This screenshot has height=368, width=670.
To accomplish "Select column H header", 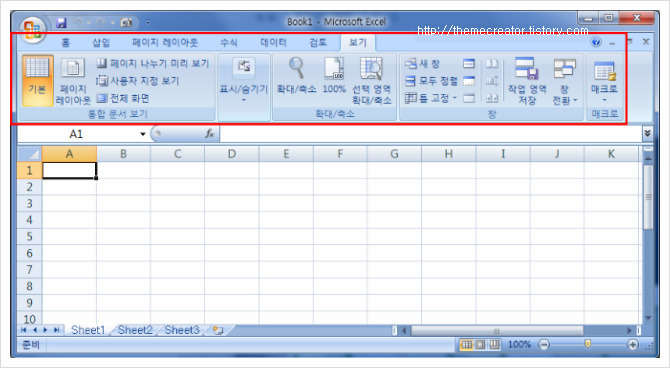I will pyautogui.click(x=449, y=154).
